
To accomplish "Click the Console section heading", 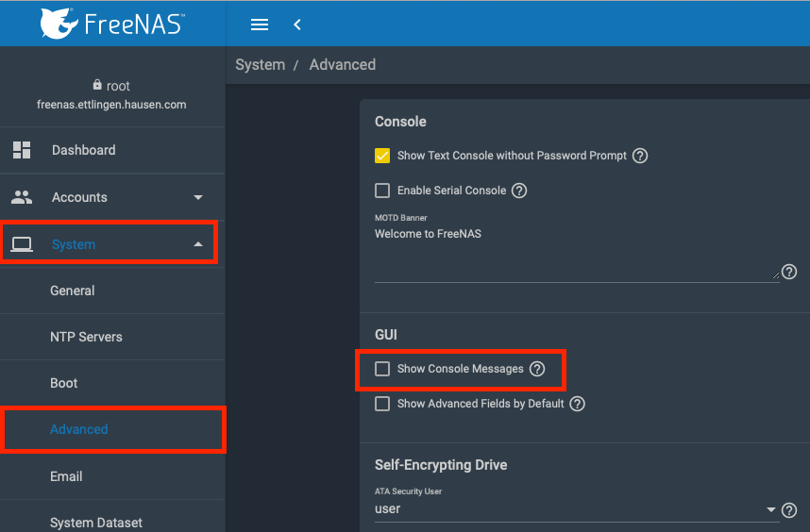I will [x=400, y=122].
